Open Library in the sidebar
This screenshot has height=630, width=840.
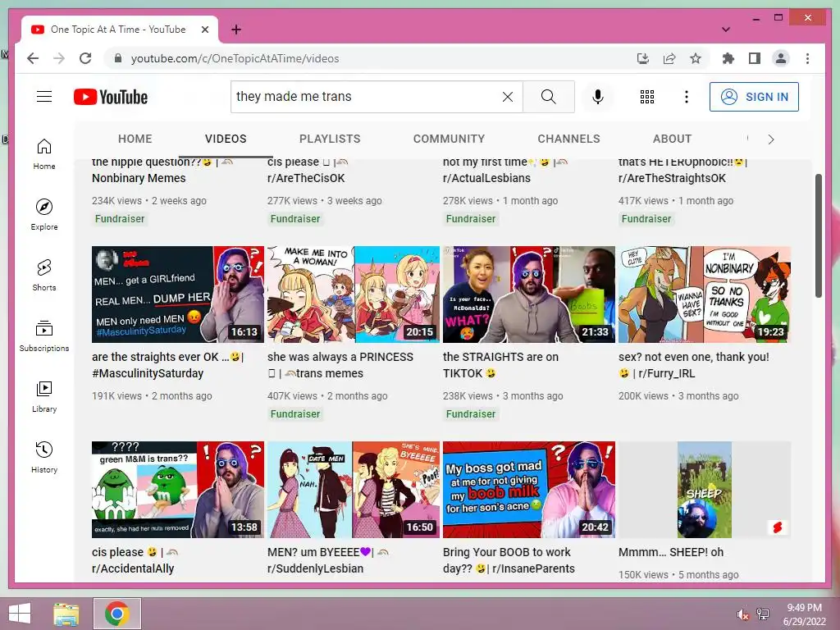click(44, 396)
